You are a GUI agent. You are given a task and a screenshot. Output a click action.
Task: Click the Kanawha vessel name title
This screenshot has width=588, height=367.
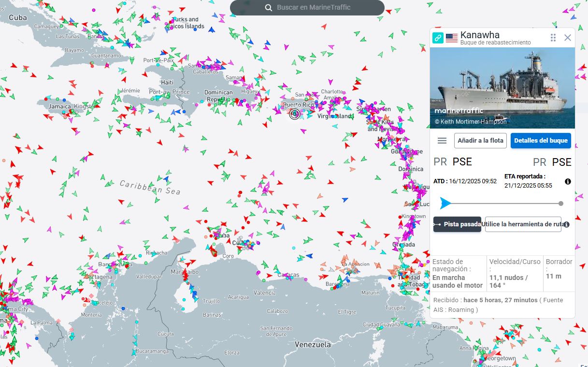click(480, 35)
